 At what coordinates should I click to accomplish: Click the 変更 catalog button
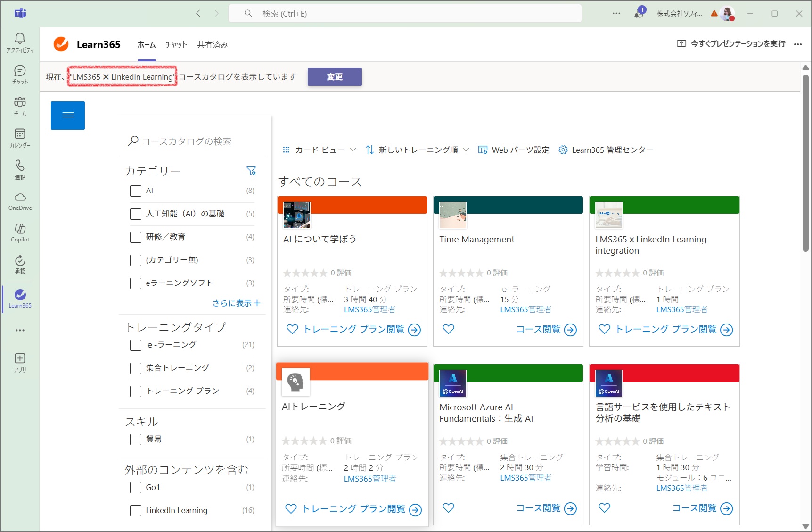point(335,77)
